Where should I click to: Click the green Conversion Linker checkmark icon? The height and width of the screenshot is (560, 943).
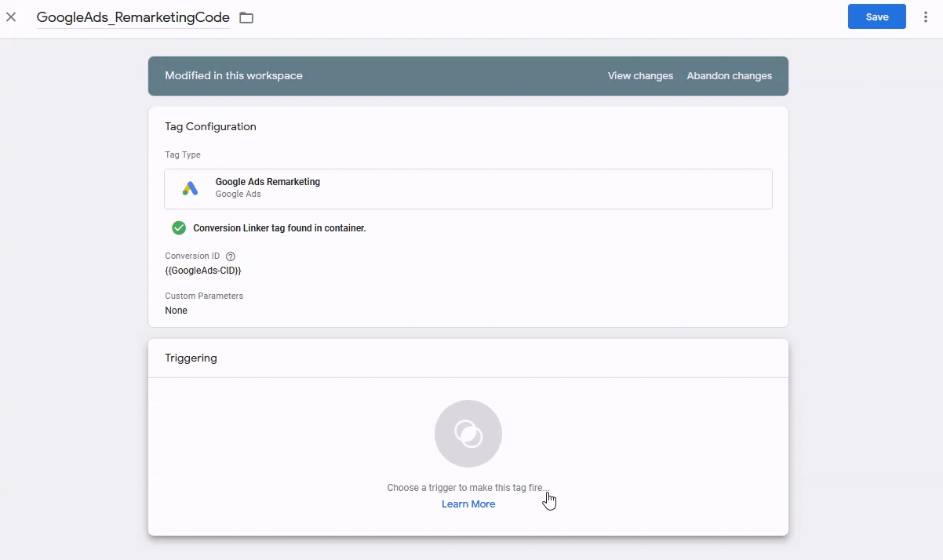(179, 228)
